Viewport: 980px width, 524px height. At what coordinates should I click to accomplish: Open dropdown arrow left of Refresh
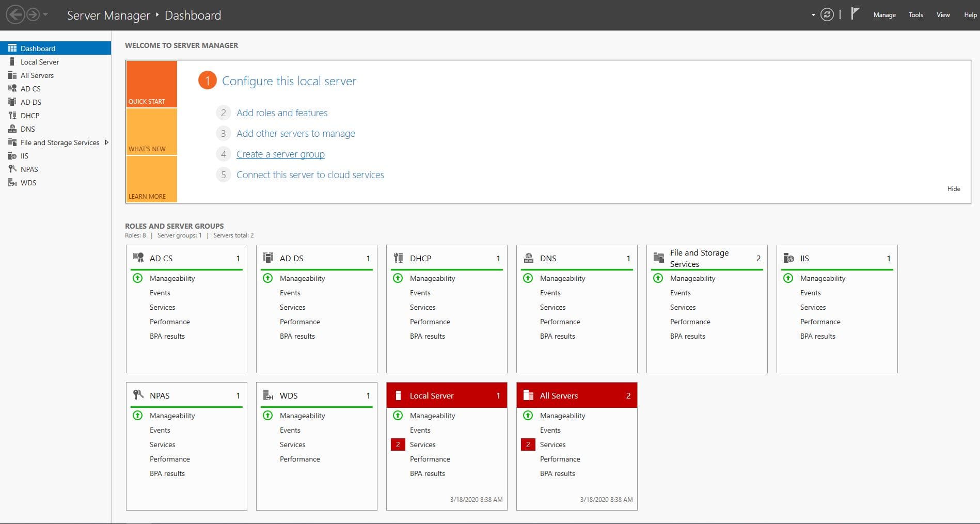(813, 15)
